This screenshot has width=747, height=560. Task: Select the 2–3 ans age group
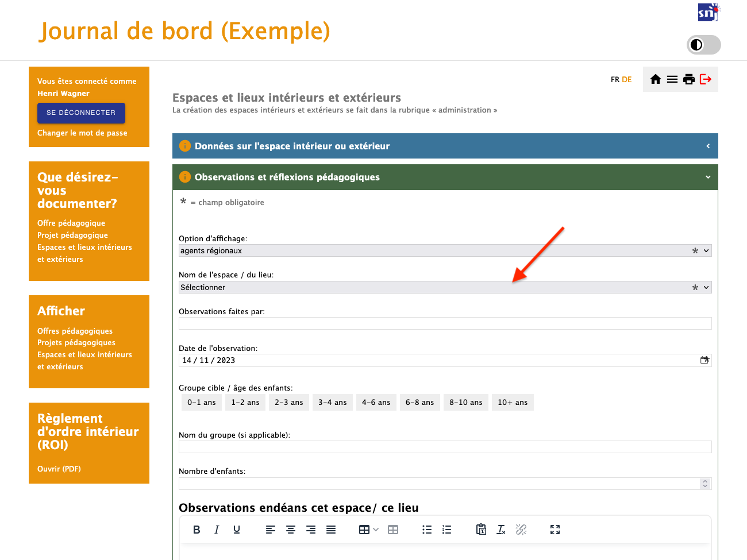coord(289,402)
